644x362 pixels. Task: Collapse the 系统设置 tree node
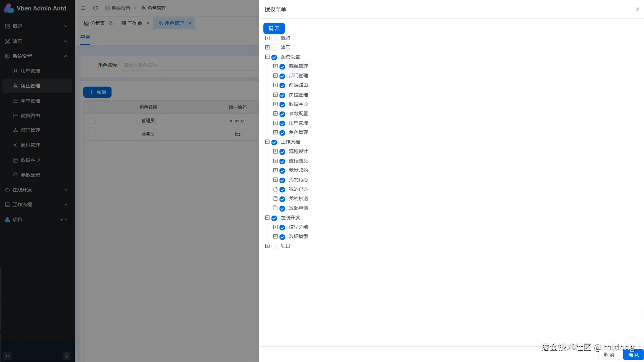point(267,57)
